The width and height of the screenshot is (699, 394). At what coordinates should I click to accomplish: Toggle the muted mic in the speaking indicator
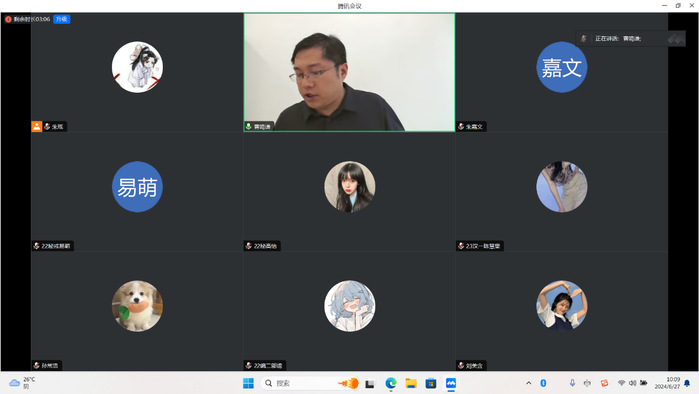pos(584,39)
